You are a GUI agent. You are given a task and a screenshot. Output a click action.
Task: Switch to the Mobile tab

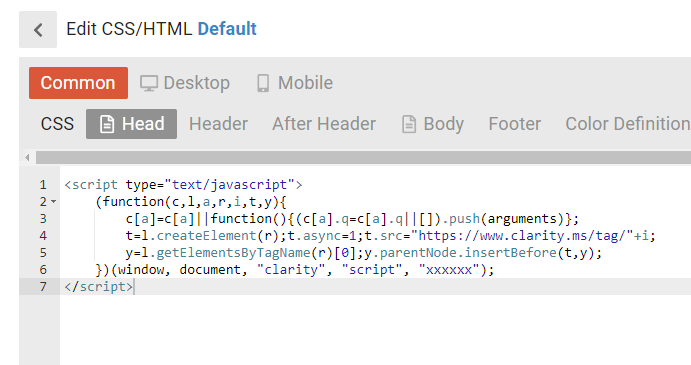(x=295, y=83)
